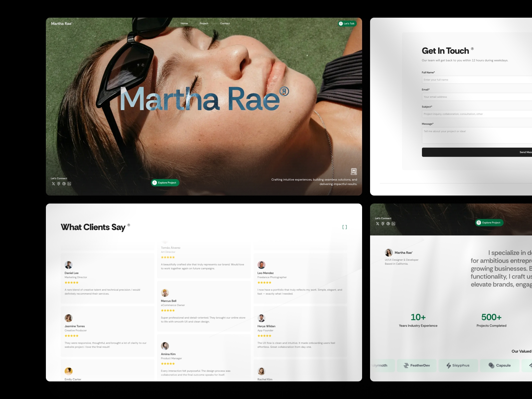Click 'Crafting intuitive experiences' tagline text

(314, 182)
